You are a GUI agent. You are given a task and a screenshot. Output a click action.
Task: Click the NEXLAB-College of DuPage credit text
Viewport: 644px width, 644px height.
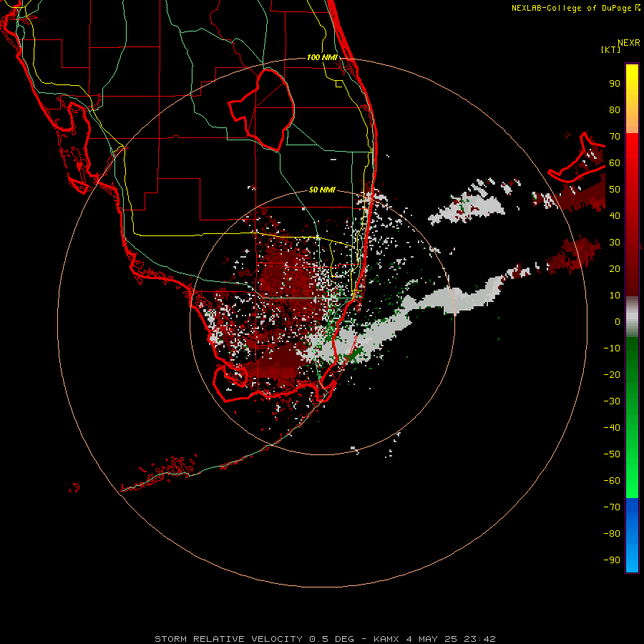tap(575, 8)
